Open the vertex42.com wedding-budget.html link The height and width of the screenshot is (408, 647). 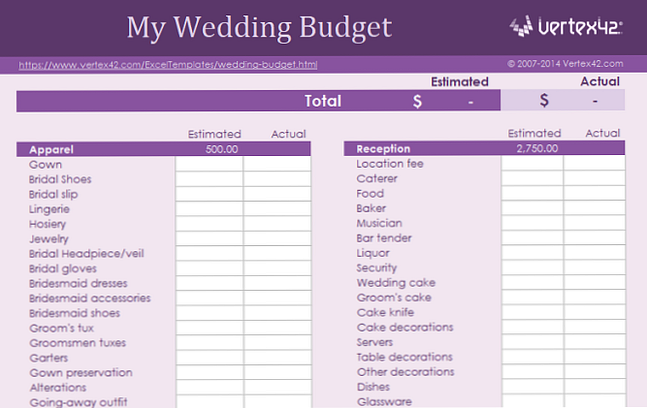pos(168,65)
